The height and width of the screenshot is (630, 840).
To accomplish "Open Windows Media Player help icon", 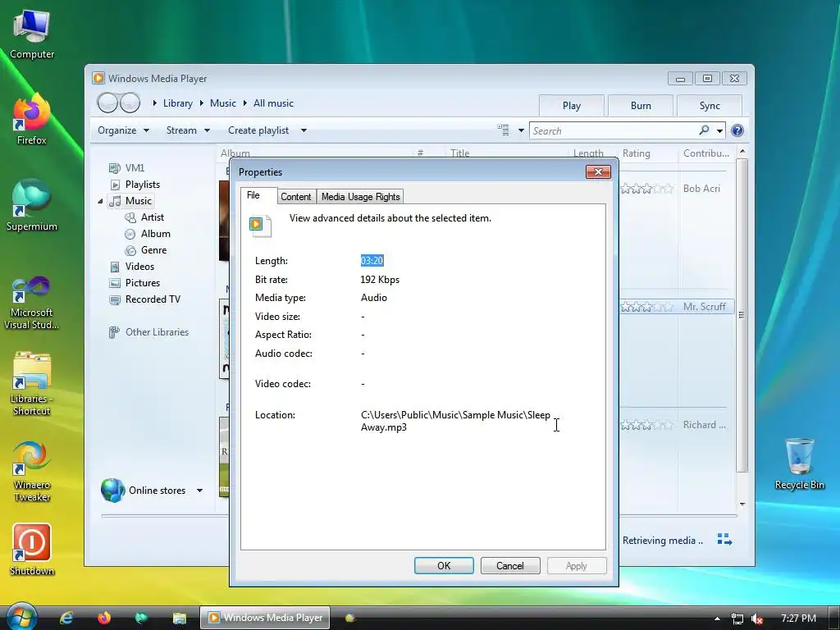I will pyautogui.click(x=737, y=130).
